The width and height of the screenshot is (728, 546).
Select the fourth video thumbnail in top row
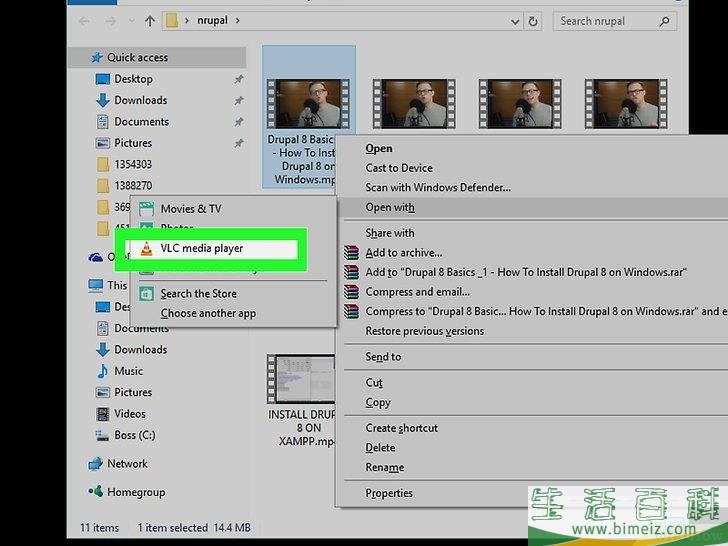[x=626, y=104]
